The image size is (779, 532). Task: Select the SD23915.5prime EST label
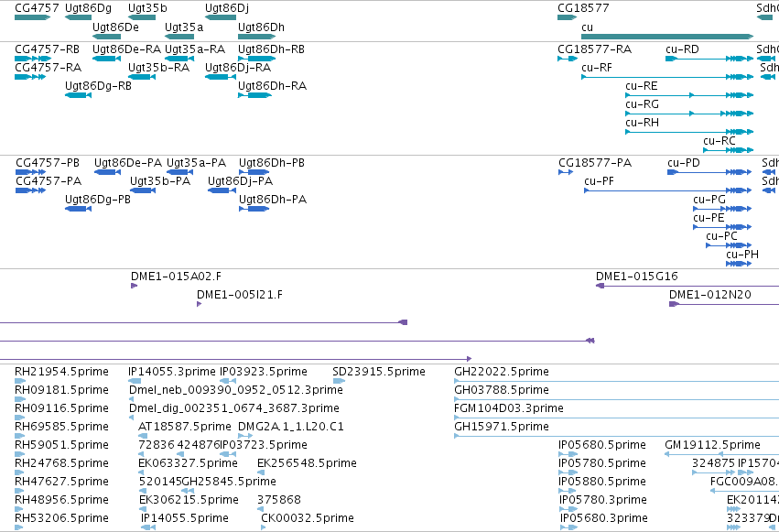379,372
